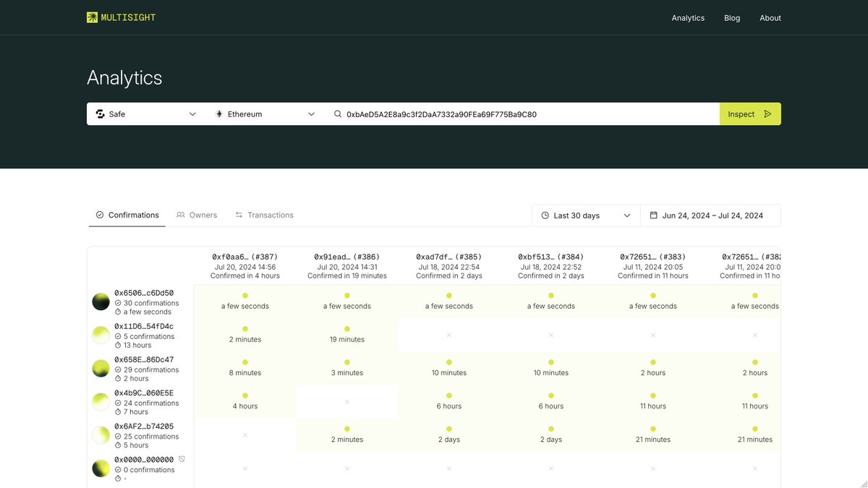Click 'Jul 18, 2024 22:54' date text
This screenshot has height=488, width=868.
point(449,267)
